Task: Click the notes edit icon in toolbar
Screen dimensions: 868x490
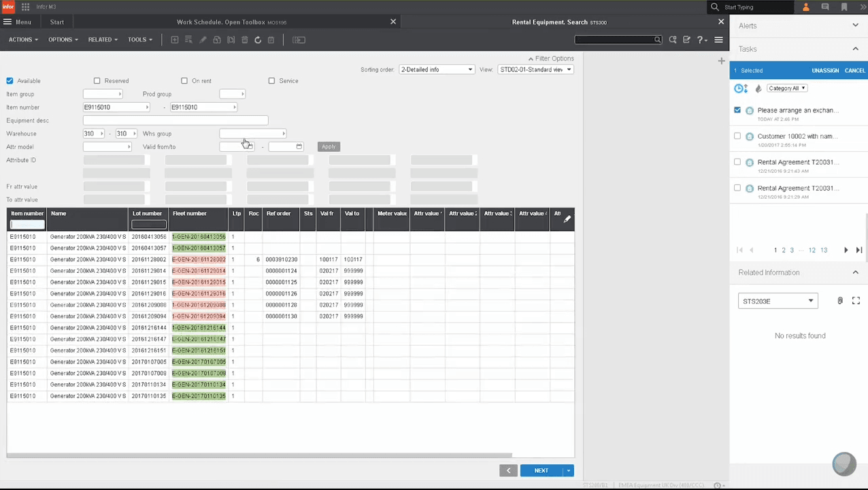Action: 686,39
